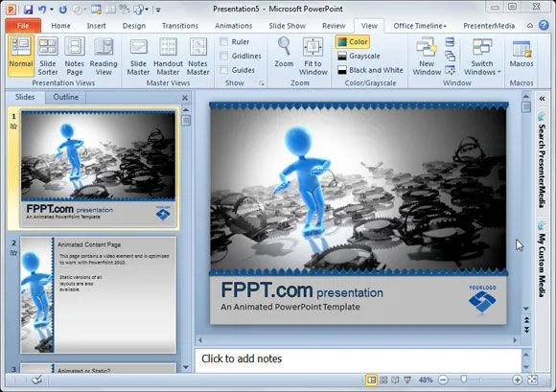Click Arrange All windows icon
The image size is (556, 392).
450,42
